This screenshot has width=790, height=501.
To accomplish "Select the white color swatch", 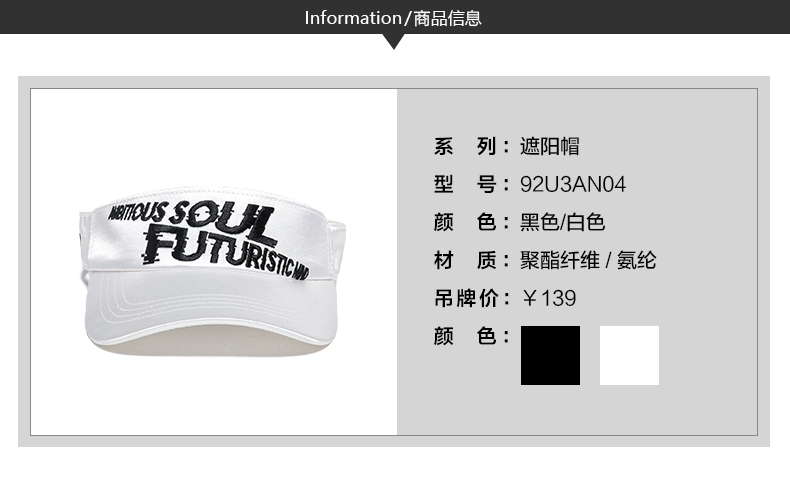I will pyautogui.click(x=629, y=355).
